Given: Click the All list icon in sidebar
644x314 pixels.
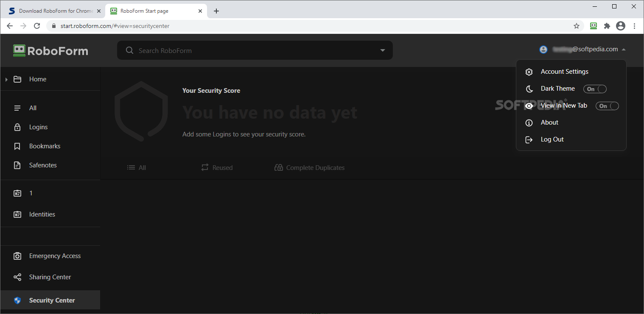Looking at the screenshot, I should pyautogui.click(x=17, y=108).
